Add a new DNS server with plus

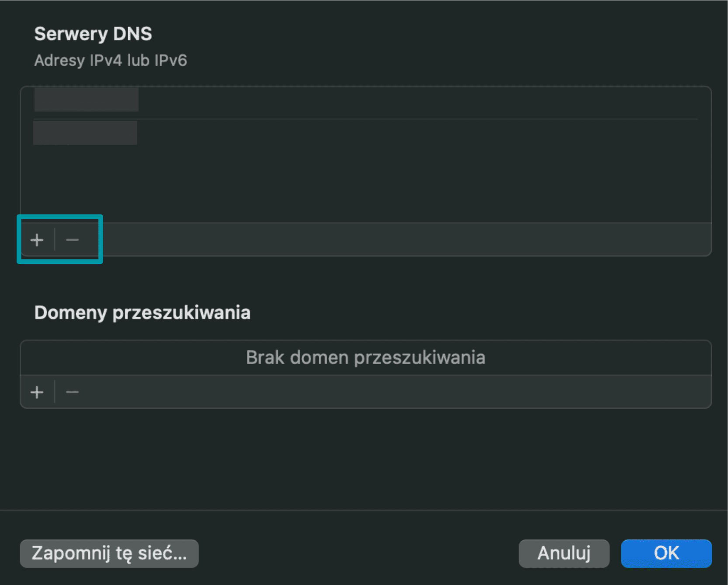(x=37, y=240)
